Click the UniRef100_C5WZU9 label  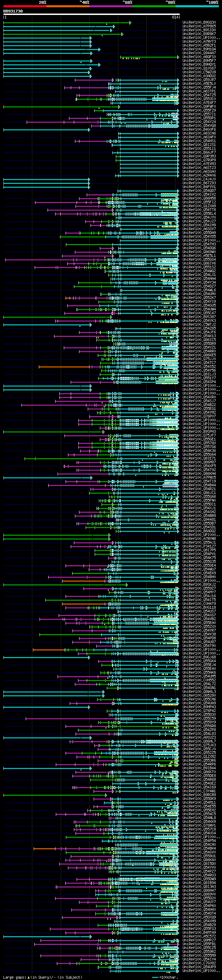199,72
